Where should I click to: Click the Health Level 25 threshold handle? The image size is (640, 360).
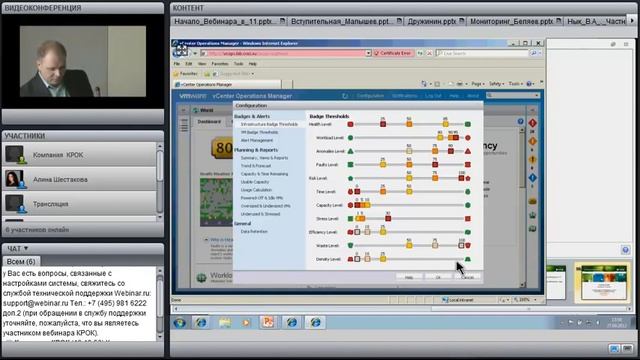click(x=383, y=124)
